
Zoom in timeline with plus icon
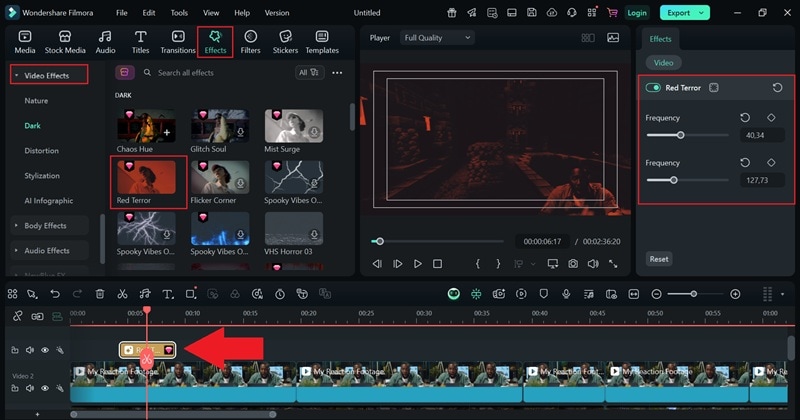[735, 294]
